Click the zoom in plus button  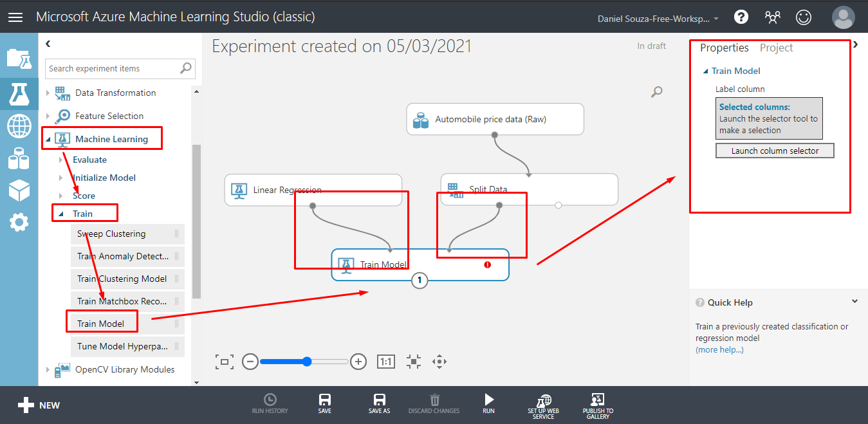tap(358, 362)
